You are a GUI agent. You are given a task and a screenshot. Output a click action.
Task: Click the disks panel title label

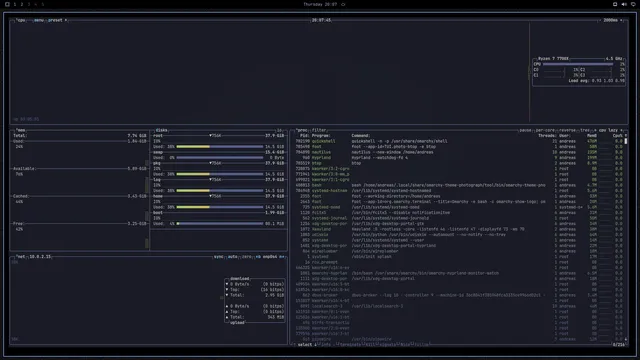pos(161,130)
